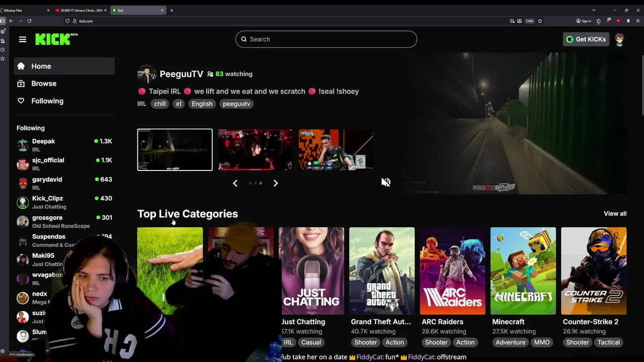Go back using browser back arrow

(11, 21)
